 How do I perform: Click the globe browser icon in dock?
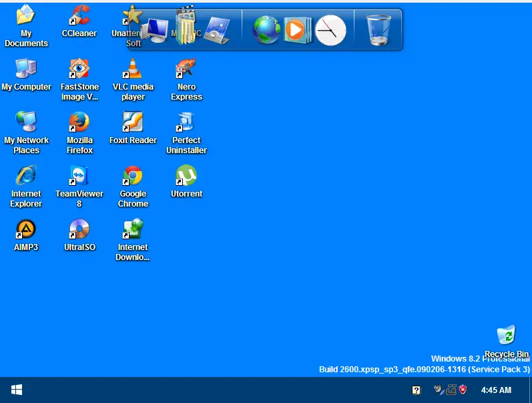pos(267,30)
